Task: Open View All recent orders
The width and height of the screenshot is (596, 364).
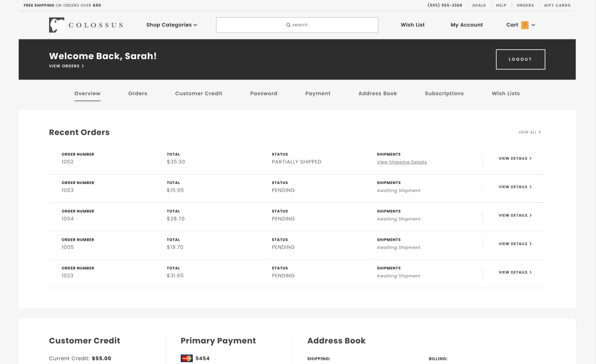Action: (529, 132)
